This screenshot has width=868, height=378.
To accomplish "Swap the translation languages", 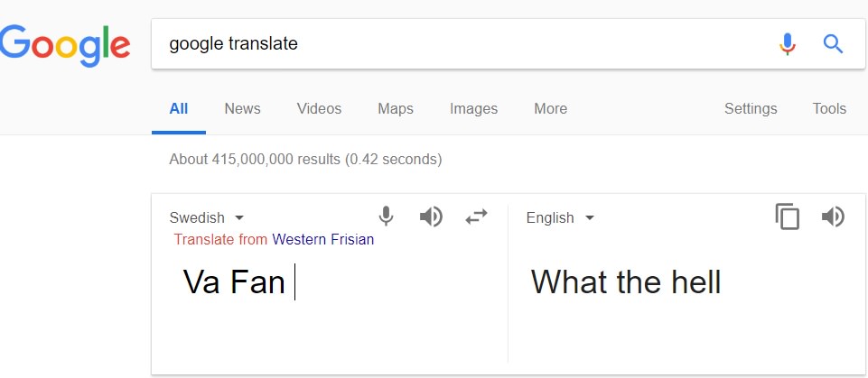I will [476, 217].
